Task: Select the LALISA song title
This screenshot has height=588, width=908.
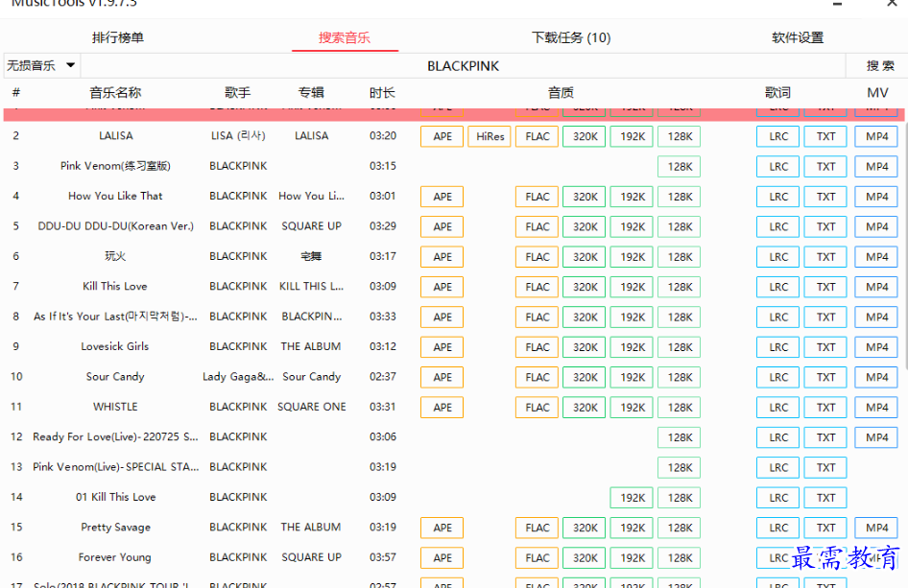Action: point(116,136)
